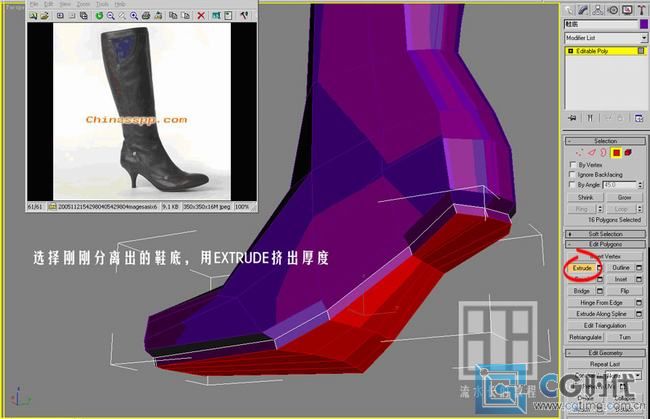This screenshot has width=650, height=419.
Task: Click the open folder icon in image viewer
Action: click(45, 16)
